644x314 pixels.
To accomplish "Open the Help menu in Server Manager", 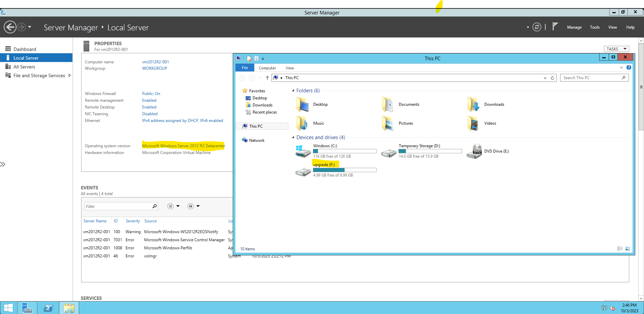I will click(631, 27).
